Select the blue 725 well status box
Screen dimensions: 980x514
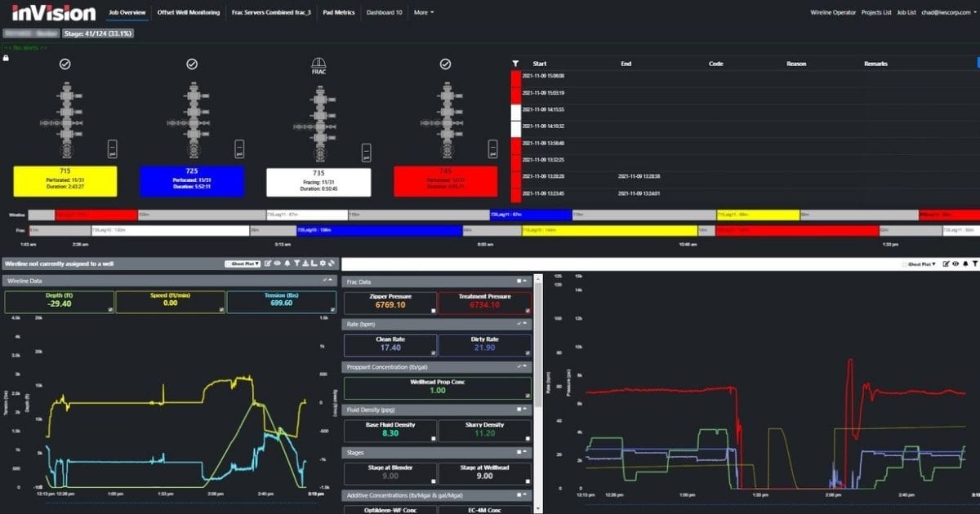pos(192,181)
